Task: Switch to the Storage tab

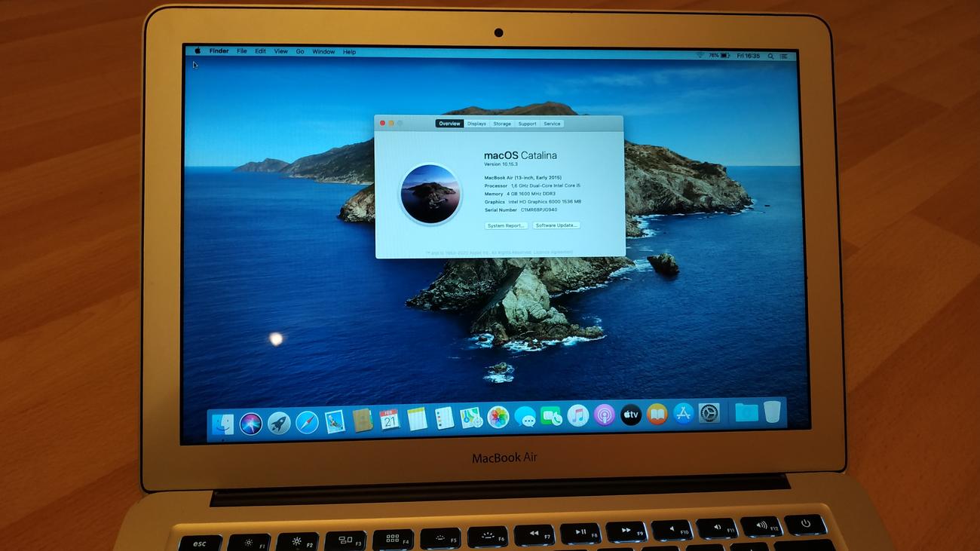Action: [502, 124]
